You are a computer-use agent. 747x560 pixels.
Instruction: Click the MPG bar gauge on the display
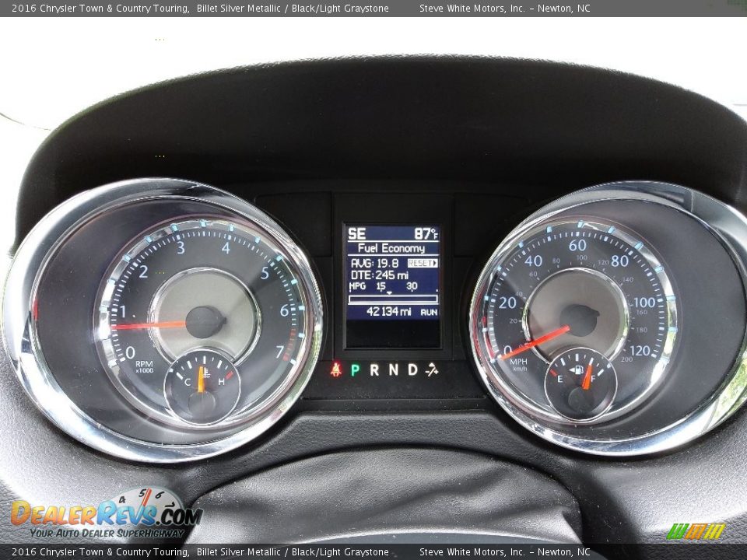(x=393, y=299)
